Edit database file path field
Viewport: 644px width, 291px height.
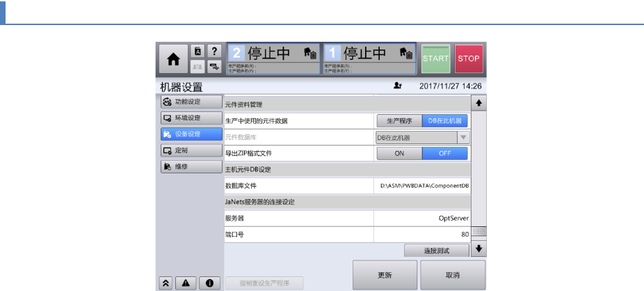[x=422, y=186]
